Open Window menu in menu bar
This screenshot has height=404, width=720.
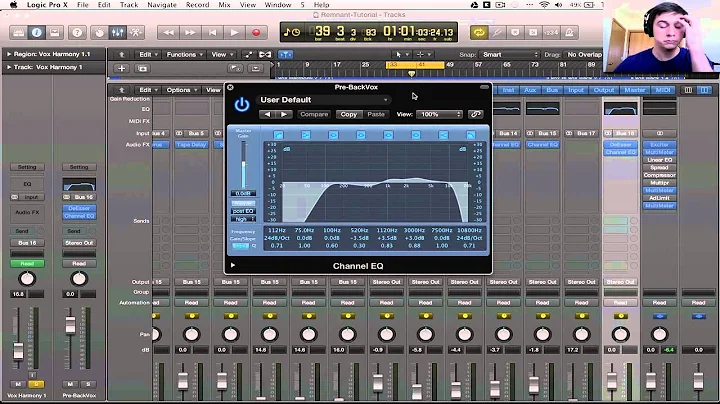pyautogui.click(x=278, y=5)
